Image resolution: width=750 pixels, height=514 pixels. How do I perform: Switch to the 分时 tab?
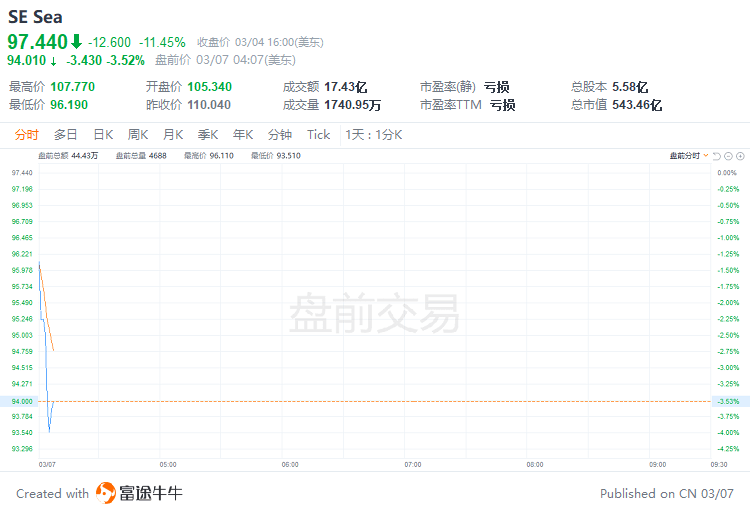pyautogui.click(x=27, y=135)
